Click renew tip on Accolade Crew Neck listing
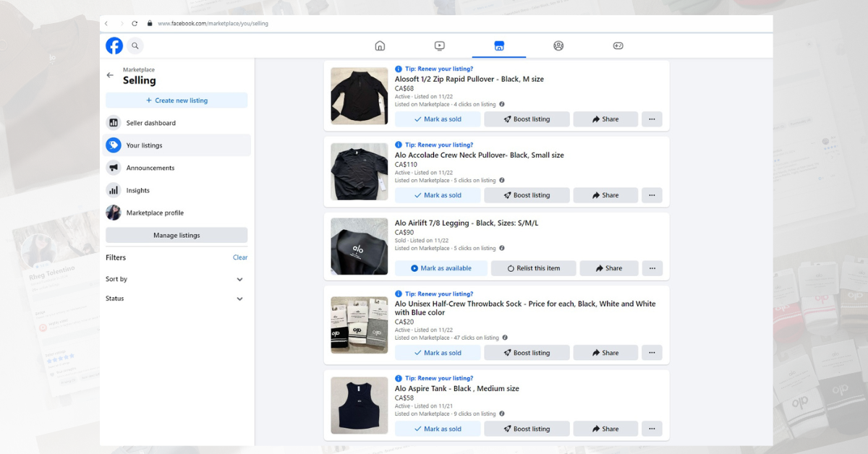The height and width of the screenshot is (454, 868). click(434, 145)
